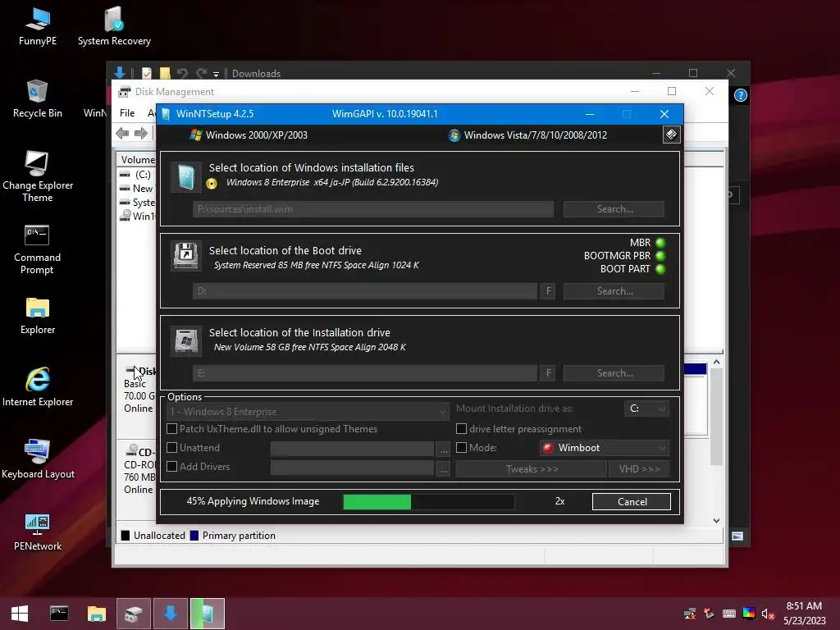Toggle drive letter preassignment checkbox
This screenshot has height=630, width=840.
click(x=461, y=428)
